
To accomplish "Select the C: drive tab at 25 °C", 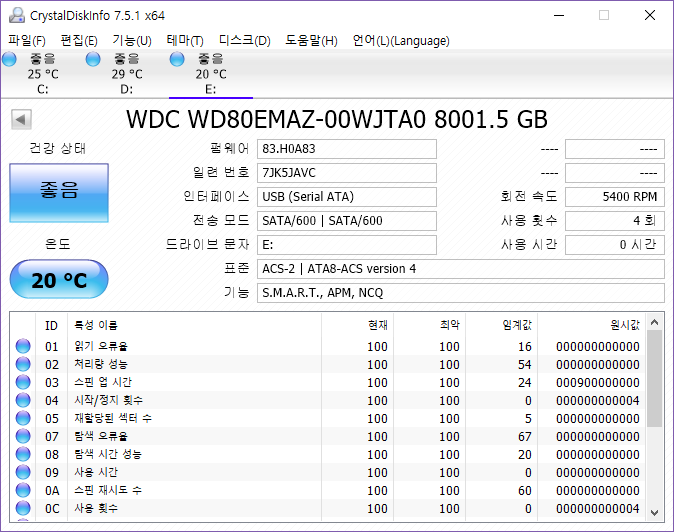I will pos(43,73).
